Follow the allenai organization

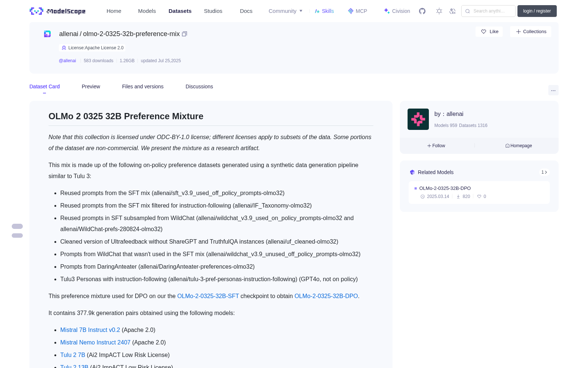tap(436, 146)
